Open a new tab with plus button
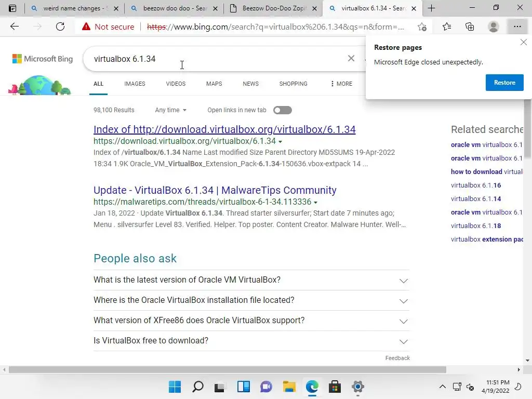 (x=432, y=8)
